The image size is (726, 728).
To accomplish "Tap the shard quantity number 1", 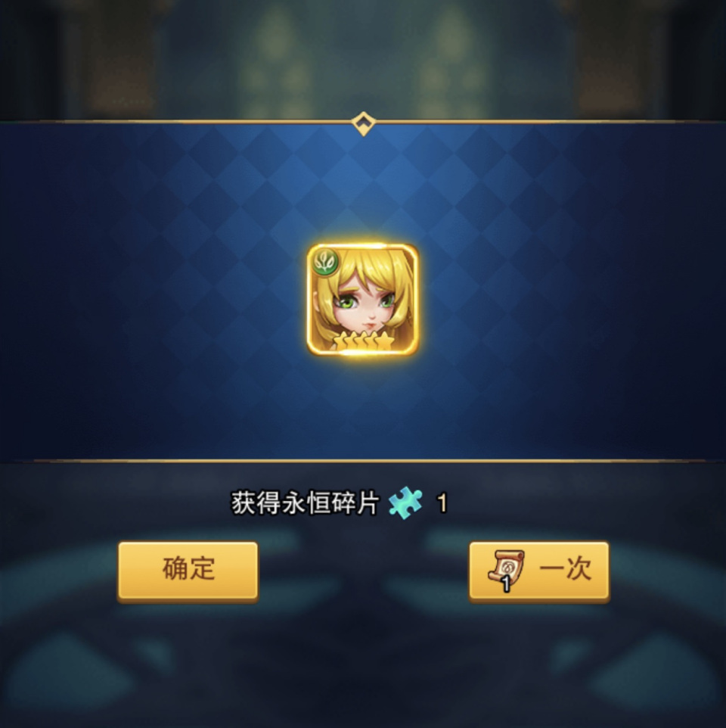I will click(x=442, y=503).
